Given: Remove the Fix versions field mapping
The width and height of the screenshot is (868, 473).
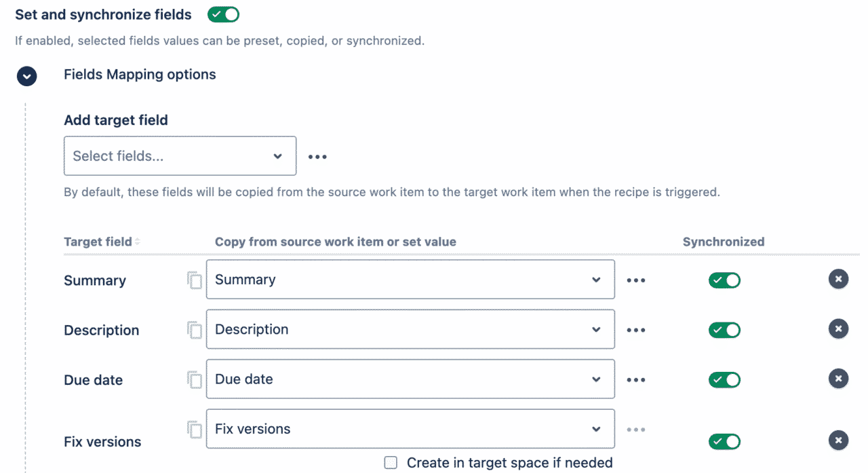Looking at the screenshot, I should (839, 440).
